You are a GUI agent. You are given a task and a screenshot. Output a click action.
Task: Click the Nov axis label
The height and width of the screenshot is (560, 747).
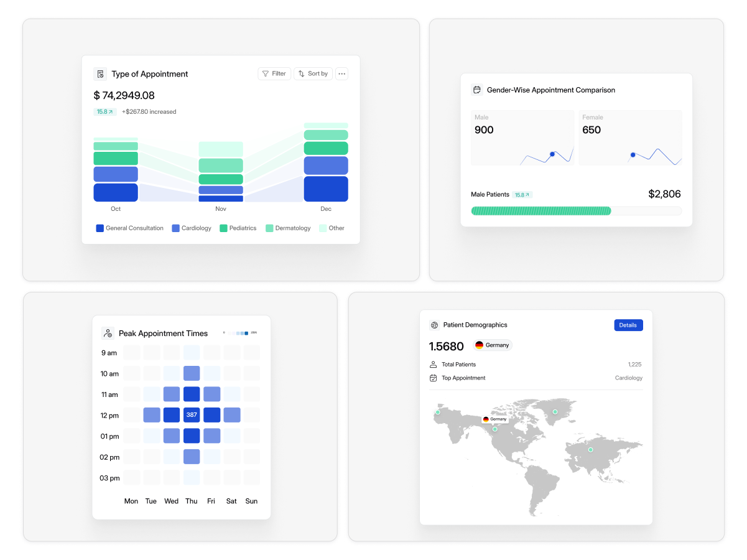221,209
